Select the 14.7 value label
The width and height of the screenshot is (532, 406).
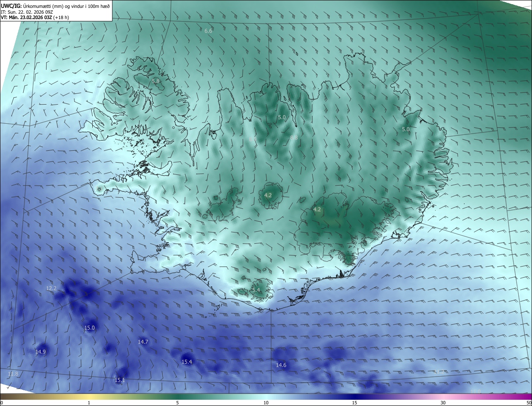[x=143, y=342]
